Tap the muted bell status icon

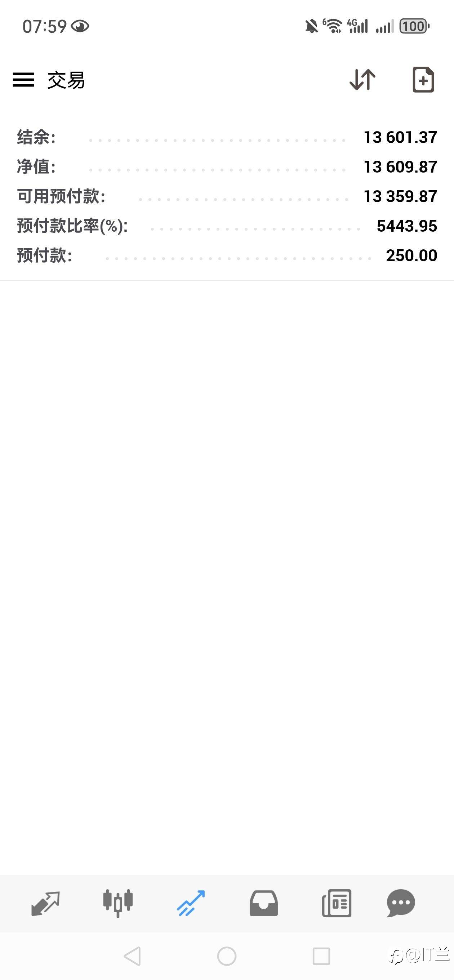[311, 26]
